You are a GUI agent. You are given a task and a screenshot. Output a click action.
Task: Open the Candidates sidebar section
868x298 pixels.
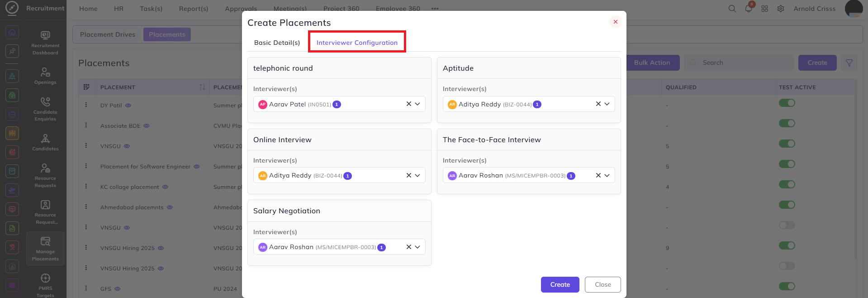coord(45,142)
